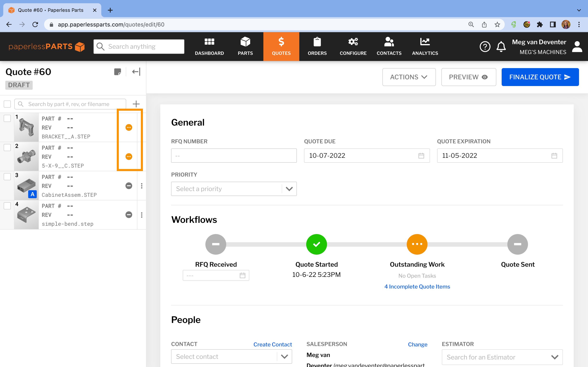This screenshot has height=367, width=588.
Task: Click the Search anything field
Action: [x=139, y=46]
